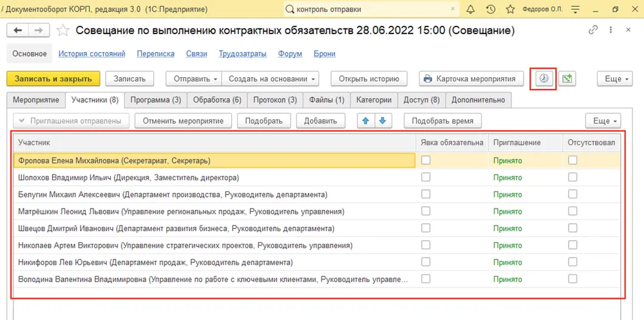
Task: Click the "Добавить" participant button
Action: [321, 121]
